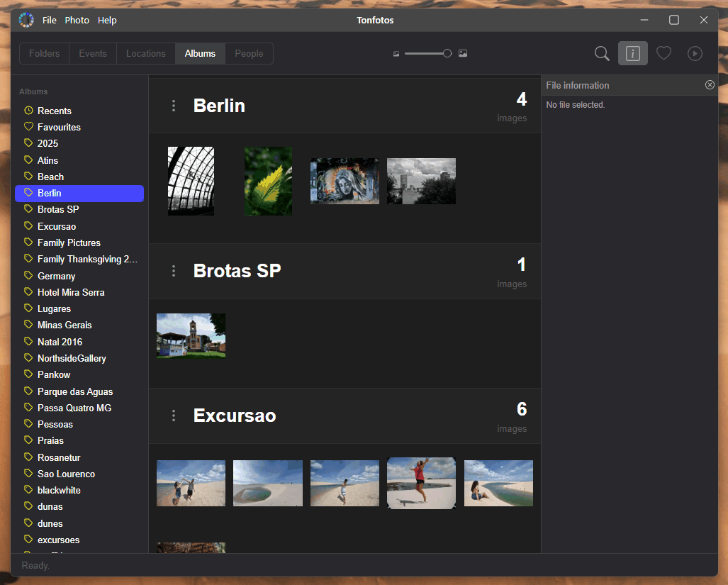The width and height of the screenshot is (728, 585).
Task: Click the Berlin album title heading
Action: (219, 106)
